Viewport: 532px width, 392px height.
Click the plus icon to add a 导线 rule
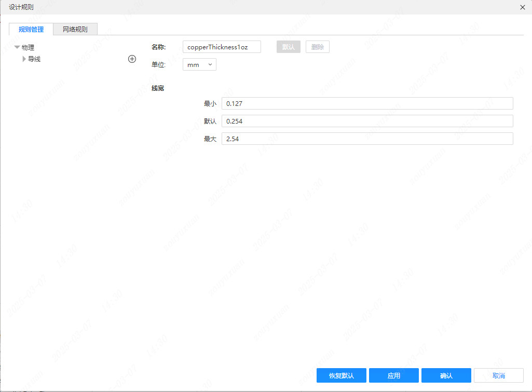(132, 59)
